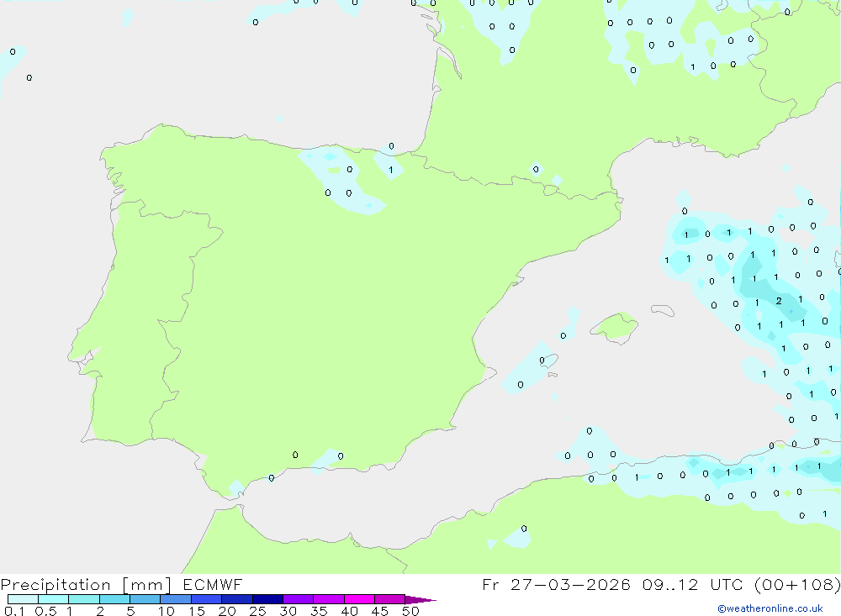Pick the 1–2 mm legend color swatch
This screenshot has height=616, width=841.
[x=83, y=599]
